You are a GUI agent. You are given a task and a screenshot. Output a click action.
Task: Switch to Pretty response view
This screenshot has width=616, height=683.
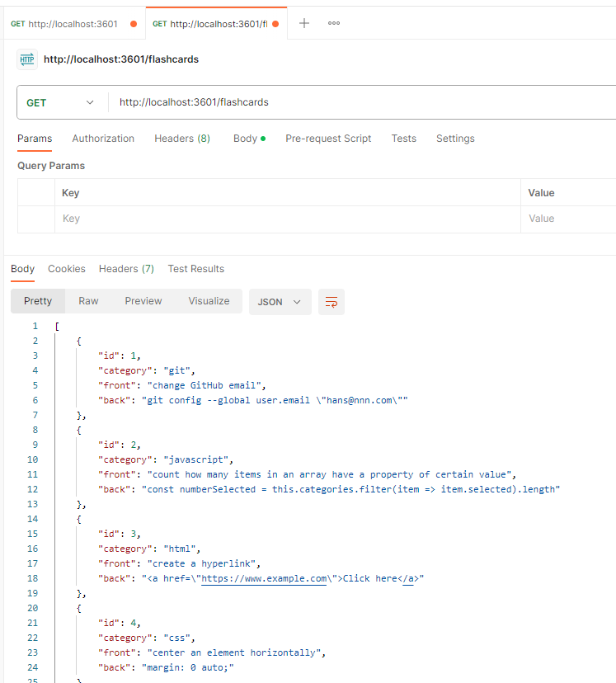pos(38,301)
